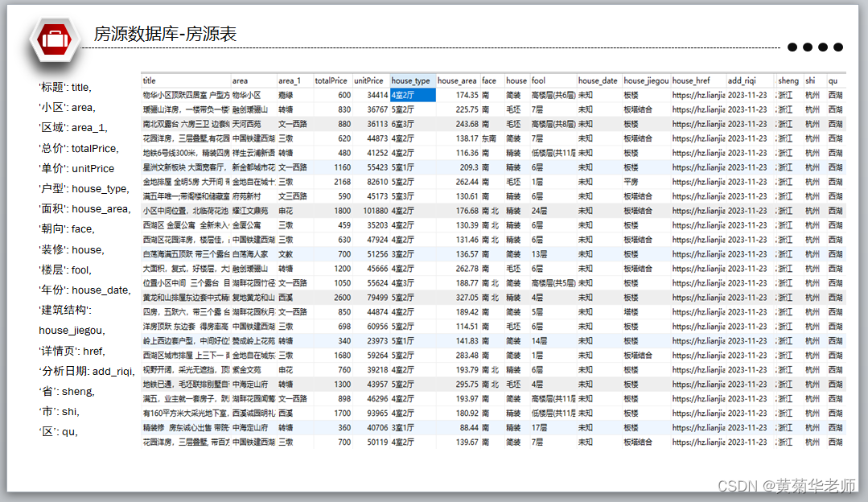The height and width of the screenshot is (502, 868).
Task: Select the house_area cell '188.77'
Action: coord(467,283)
